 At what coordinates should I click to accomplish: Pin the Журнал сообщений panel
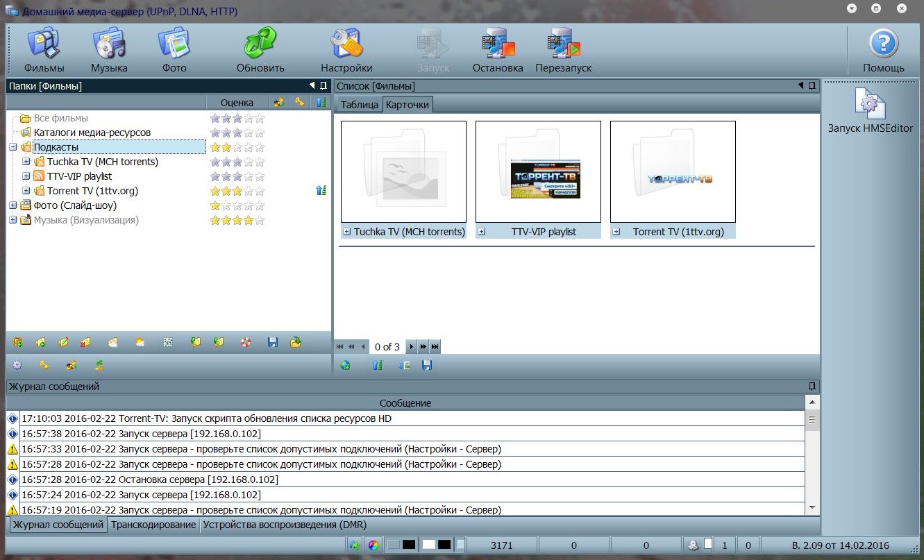[x=812, y=386]
